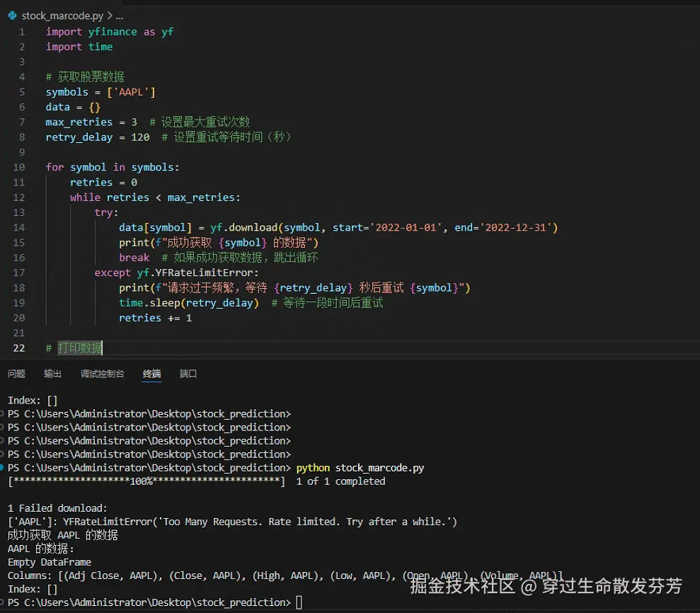Click print statement '成功获取 {symbol} 的数据'

click(x=219, y=243)
